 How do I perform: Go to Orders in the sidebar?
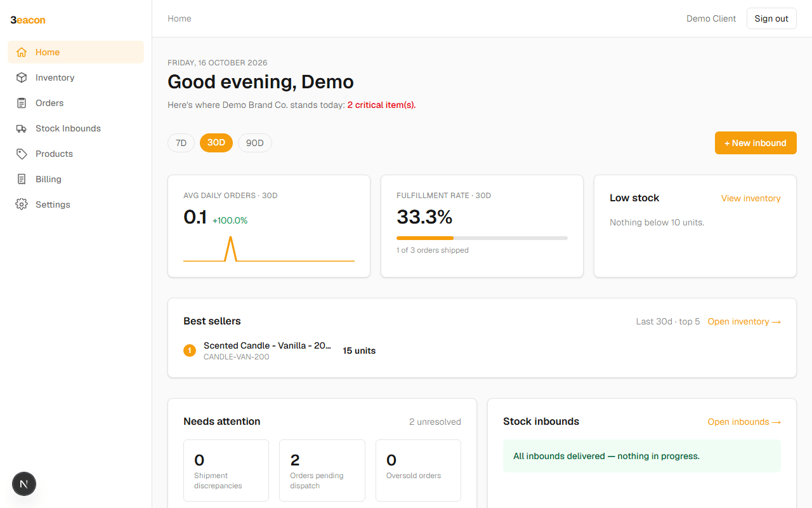(76, 103)
